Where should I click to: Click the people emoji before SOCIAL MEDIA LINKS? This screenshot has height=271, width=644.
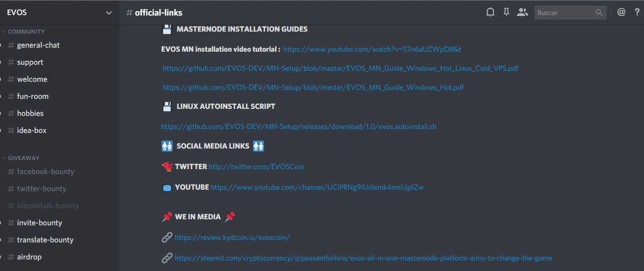(x=167, y=146)
